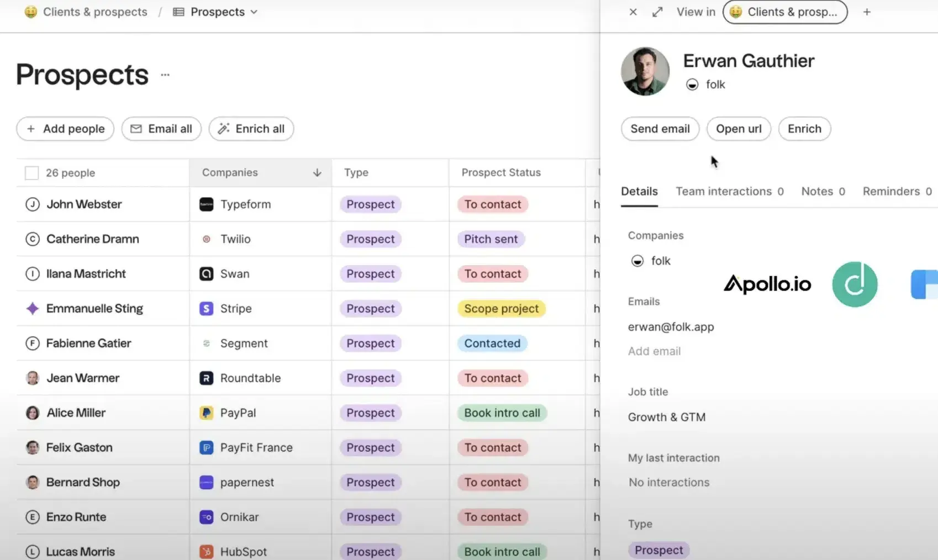938x560 pixels.
Task: Click John Webster's To contact status chip
Action: [492, 204]
